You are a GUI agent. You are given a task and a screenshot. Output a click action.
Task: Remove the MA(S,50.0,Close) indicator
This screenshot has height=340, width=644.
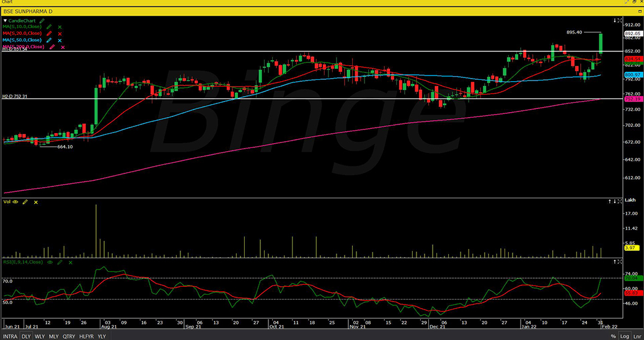click(x=60, y=41)
